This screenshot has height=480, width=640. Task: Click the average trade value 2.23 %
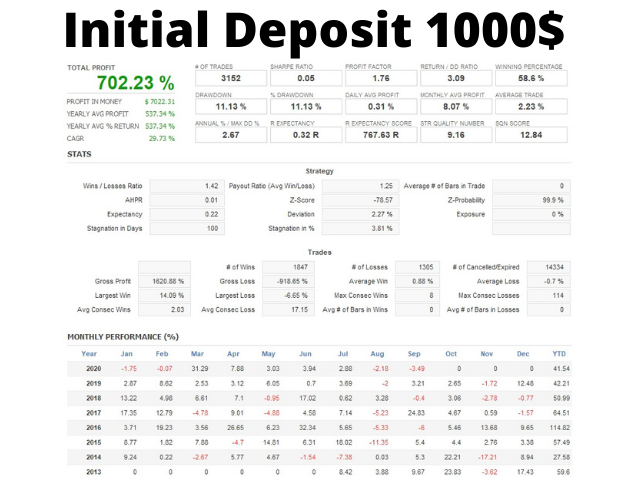pyautogui.click(x=531, y=107)
